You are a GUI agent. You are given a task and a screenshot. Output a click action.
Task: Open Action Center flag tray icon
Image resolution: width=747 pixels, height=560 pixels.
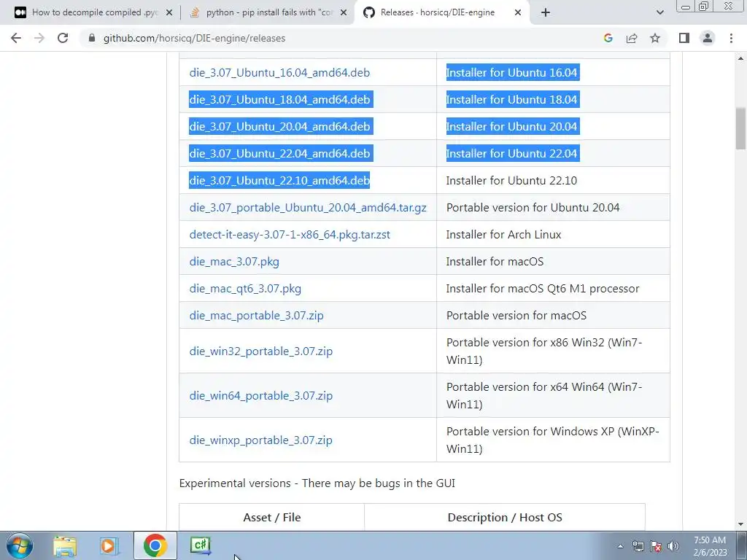(x=656, y=546)
